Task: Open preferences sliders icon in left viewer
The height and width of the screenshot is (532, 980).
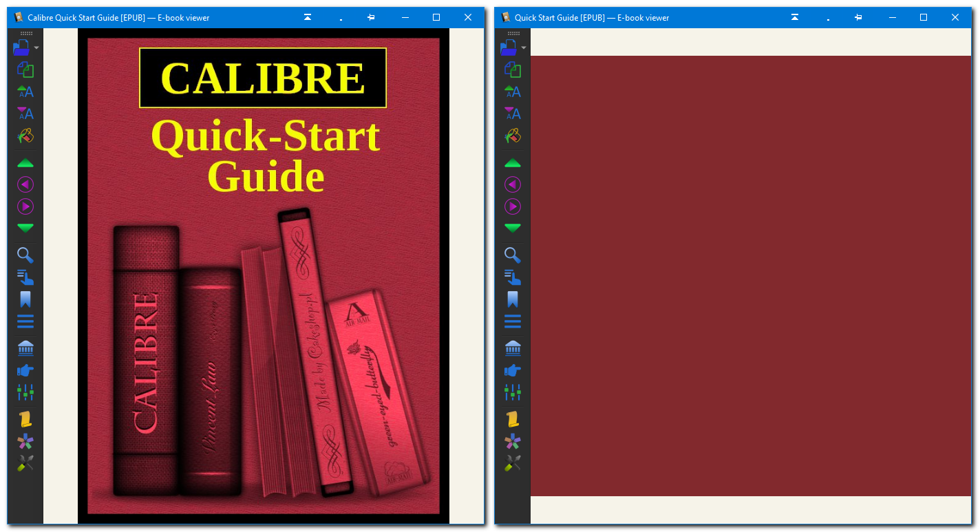Action: pyautogui.click(x=25, y=392)
